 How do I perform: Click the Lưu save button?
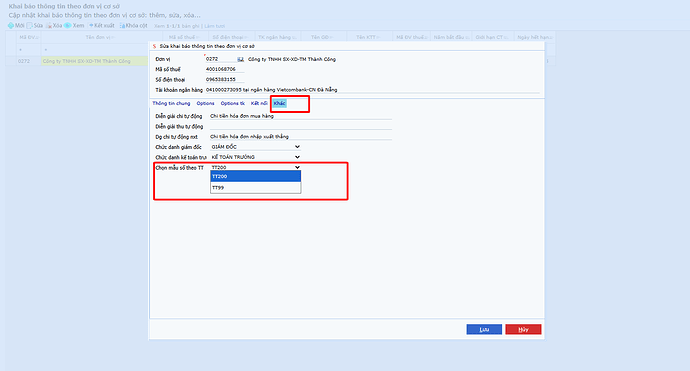(x=484, y=329)
